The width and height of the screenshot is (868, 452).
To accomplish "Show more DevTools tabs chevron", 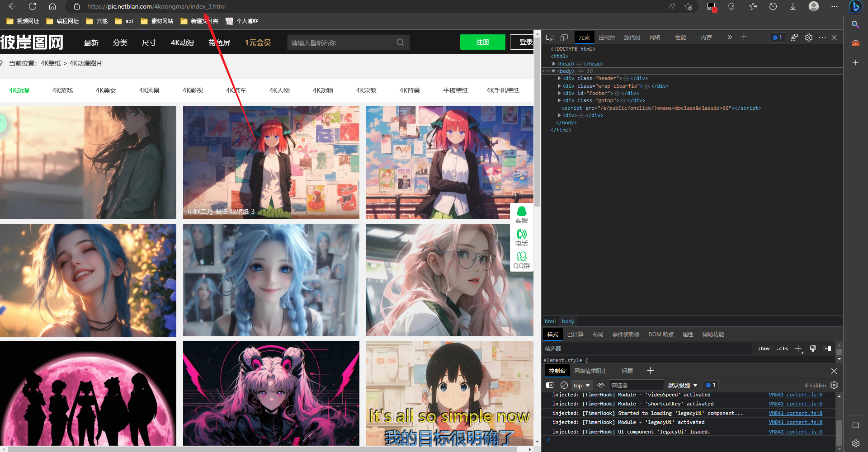I will 729,37.
